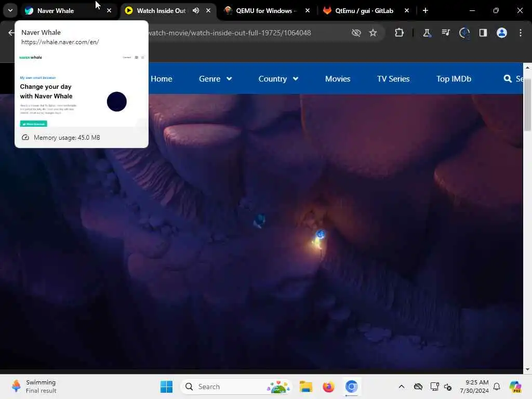532x399 pixels.
Task: Click the scrollbar down arrow
Action: (527, 369)
